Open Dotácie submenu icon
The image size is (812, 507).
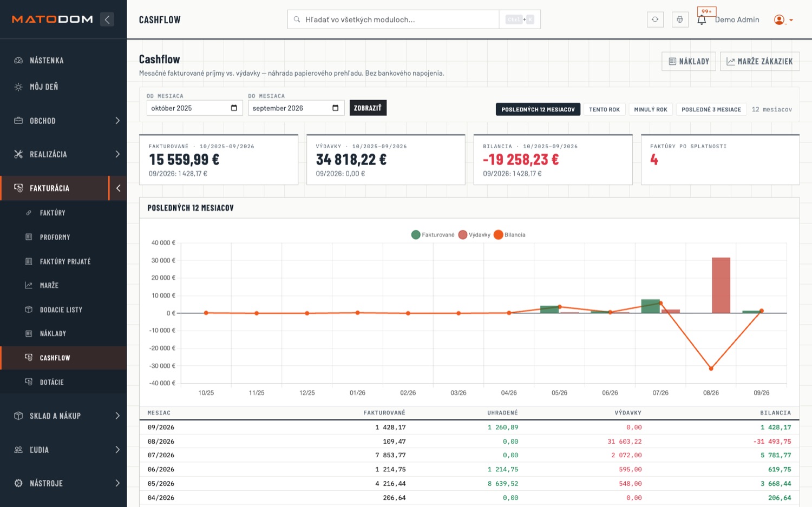(x=29, y=382)
